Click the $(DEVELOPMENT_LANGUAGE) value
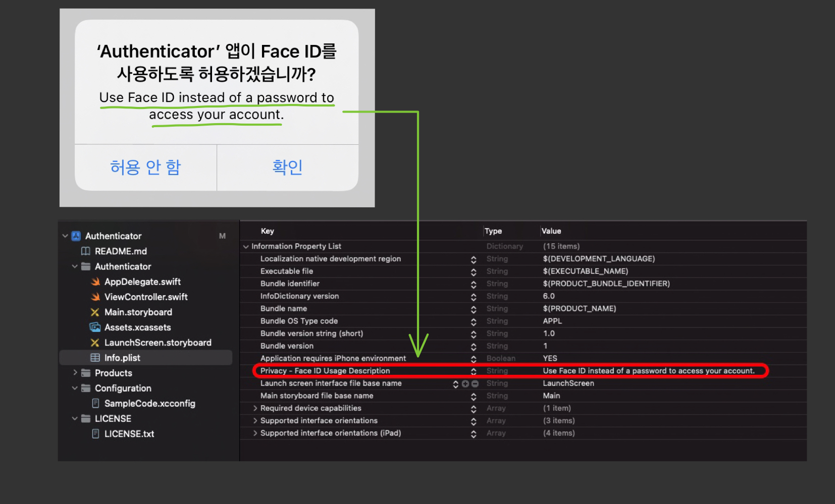The height and width of the screenshot is (504, 835). click(599, 259)
